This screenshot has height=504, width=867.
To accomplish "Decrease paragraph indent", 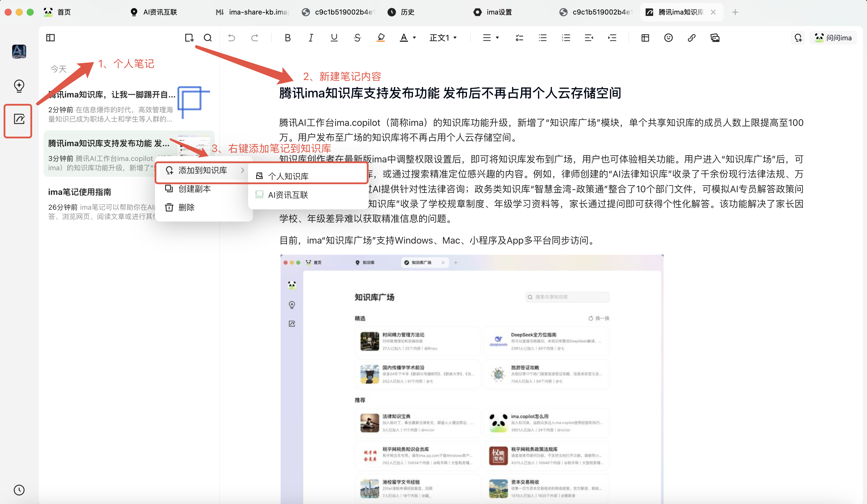I will 589,38.
